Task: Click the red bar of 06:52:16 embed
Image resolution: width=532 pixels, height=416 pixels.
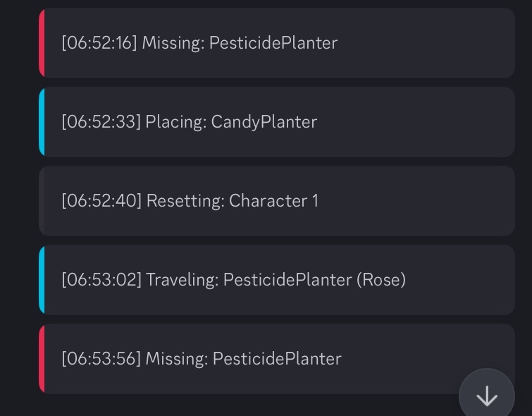Action: click(42, 43)
